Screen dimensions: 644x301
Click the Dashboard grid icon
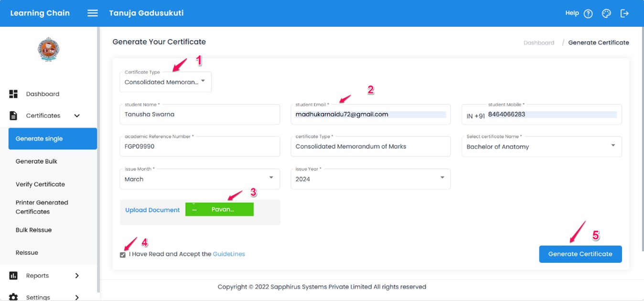pyautogui.click(x=13, y=94)
